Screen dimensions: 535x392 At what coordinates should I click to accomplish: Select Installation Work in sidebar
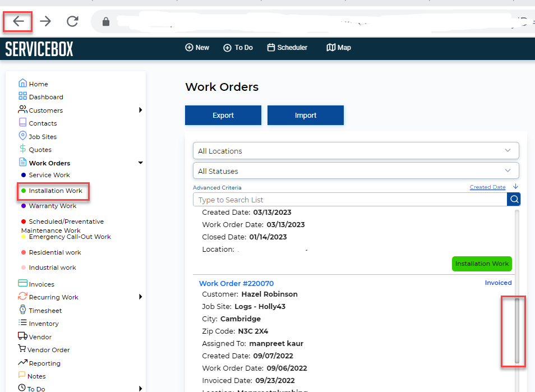tap(56, 191)
